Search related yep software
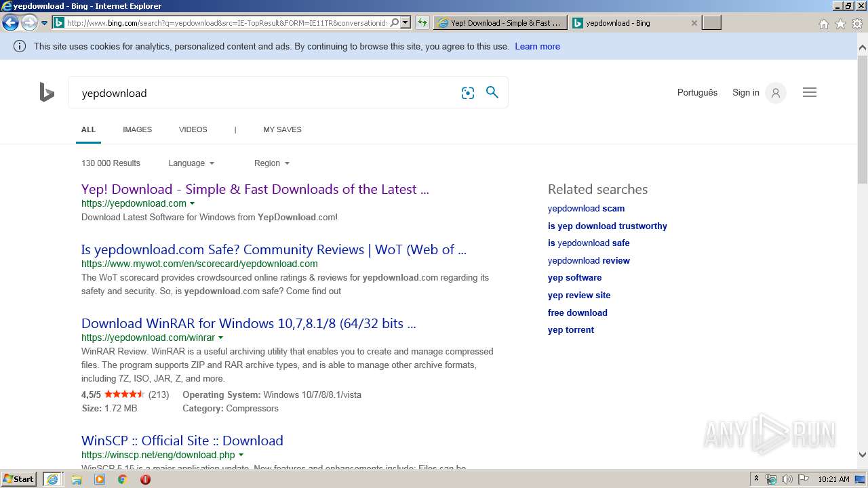868x488 pixels. pos(574,278)
